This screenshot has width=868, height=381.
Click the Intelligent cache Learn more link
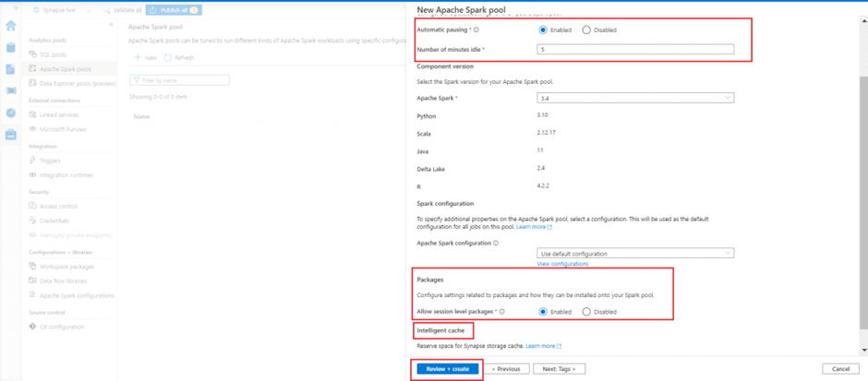[544, 346]
